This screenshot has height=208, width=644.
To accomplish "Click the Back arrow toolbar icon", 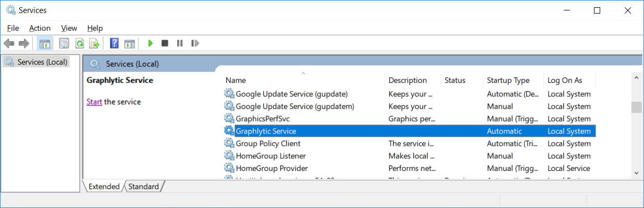I will click(x=9, y=43).
